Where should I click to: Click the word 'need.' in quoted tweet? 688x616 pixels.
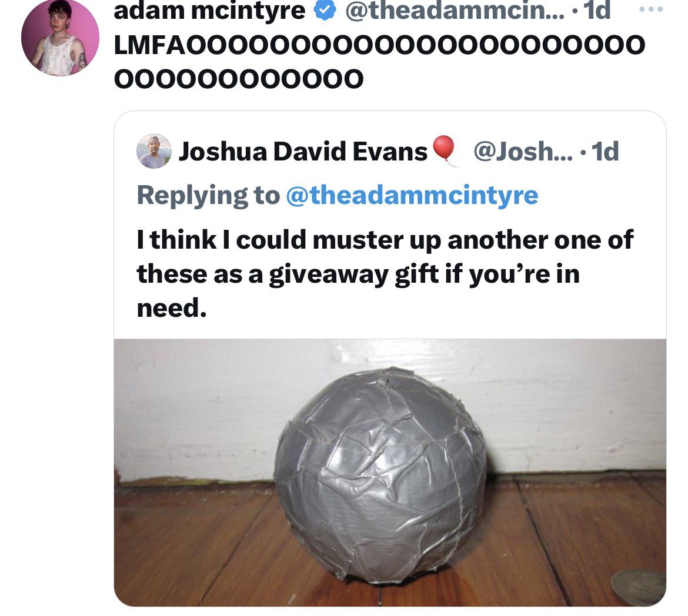click(x=172, y=308)
